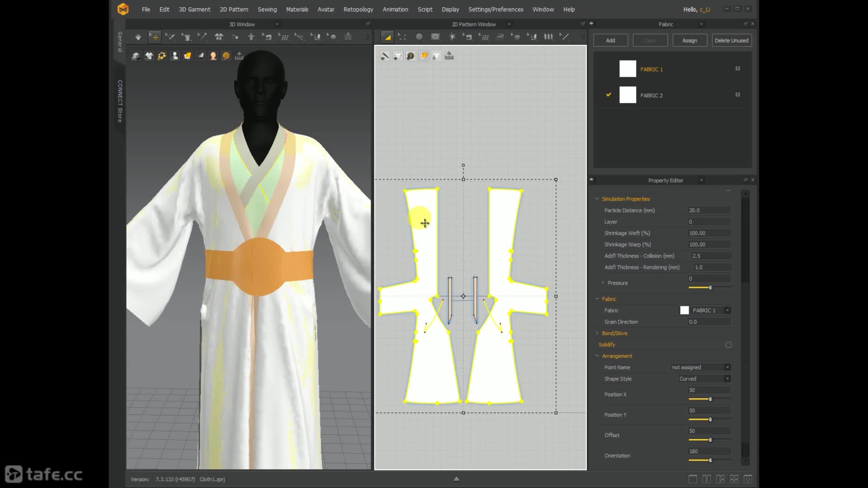
Task: Select the pleats fold tool icon in 2D toolbar
Action: pos(548,37)
